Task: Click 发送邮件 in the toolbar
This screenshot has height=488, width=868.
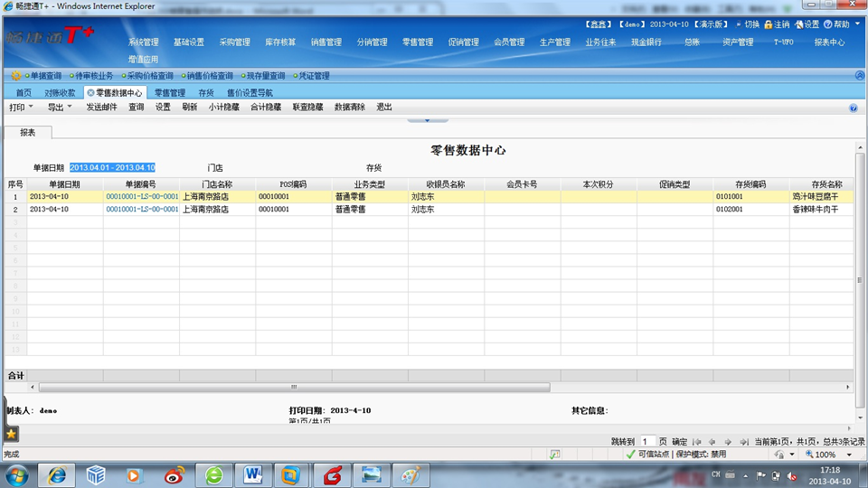Action: tap(101, 108)
